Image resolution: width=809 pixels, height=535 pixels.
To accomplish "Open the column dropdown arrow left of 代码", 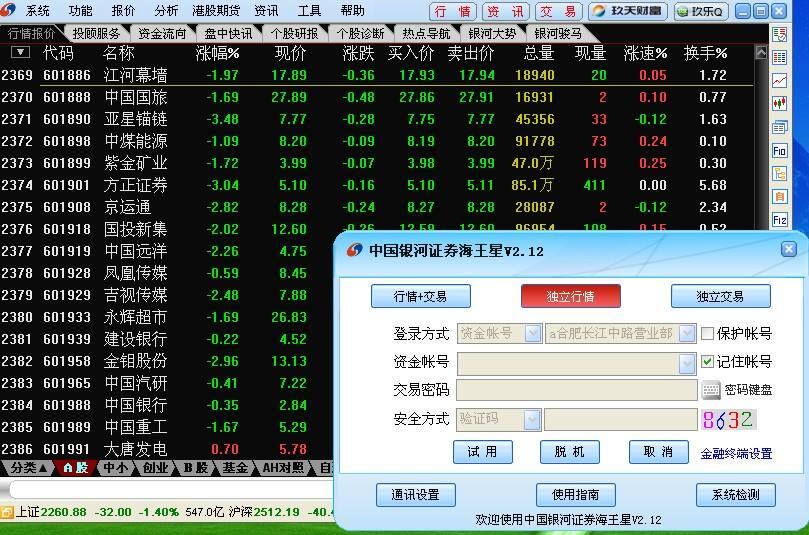I will pyautogui.click(x=20, y=52).
